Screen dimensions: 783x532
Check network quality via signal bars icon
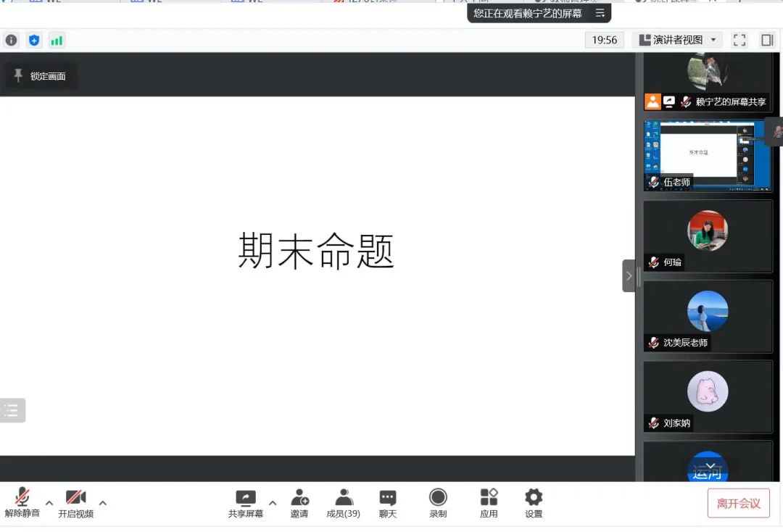tap(57, 40)
